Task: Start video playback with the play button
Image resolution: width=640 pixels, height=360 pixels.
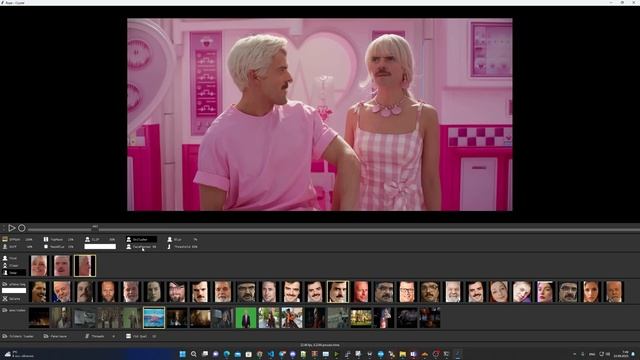Action: 12,228
